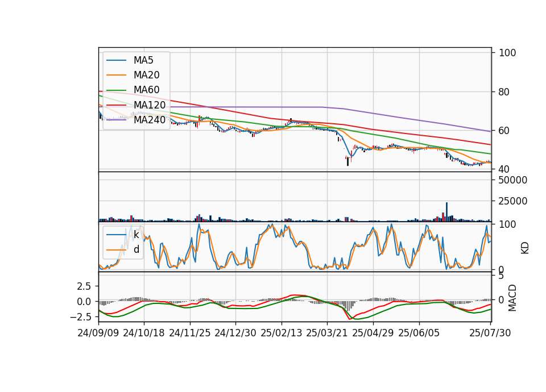The image size is (546, 392).
Task: Click the 24/11/25 date axis label
Action: click(x=190, y=333)
